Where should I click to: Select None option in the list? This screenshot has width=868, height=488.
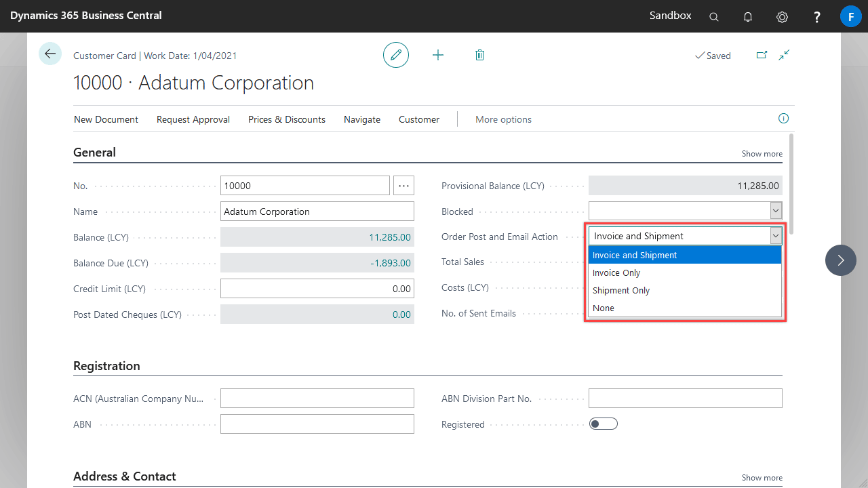pyautogui.click(x=685, y=308)
